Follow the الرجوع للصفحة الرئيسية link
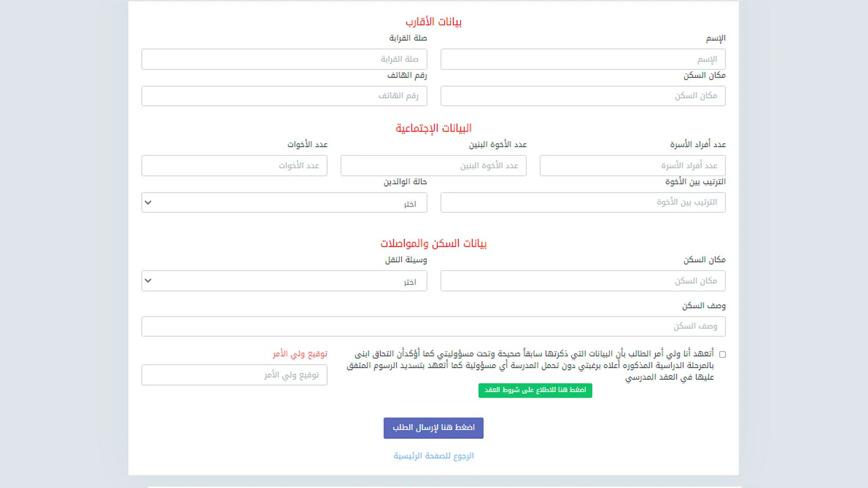Image resolution: width=868 pixels, height=488 pixels. click(x=433, y=456)
